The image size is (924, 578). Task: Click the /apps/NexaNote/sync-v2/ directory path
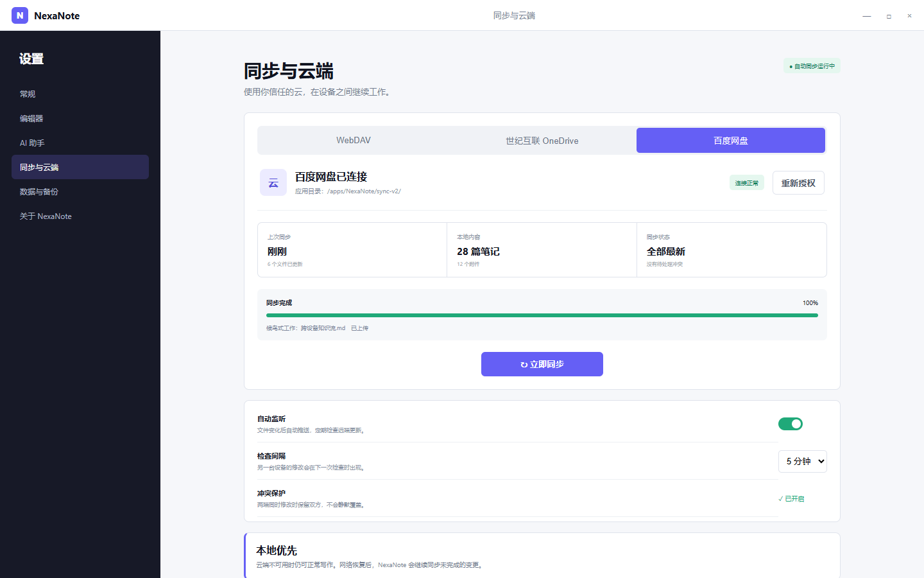pos(364,191)
